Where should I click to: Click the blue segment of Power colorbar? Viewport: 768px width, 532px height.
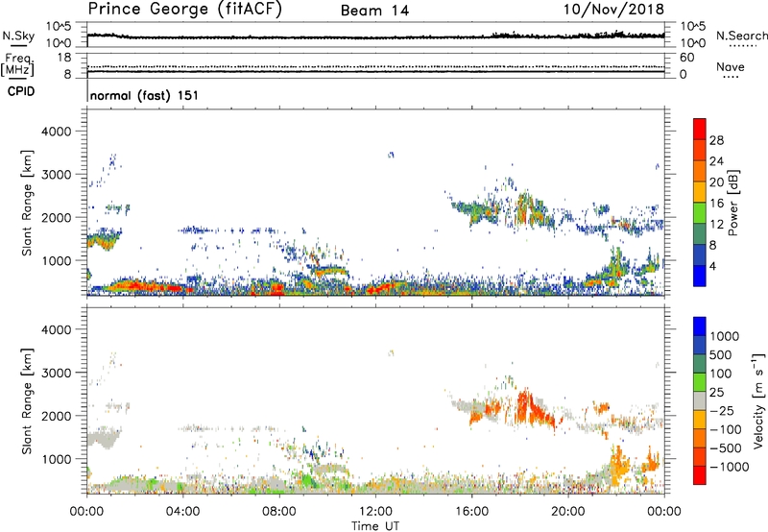[x=700, y=276]
